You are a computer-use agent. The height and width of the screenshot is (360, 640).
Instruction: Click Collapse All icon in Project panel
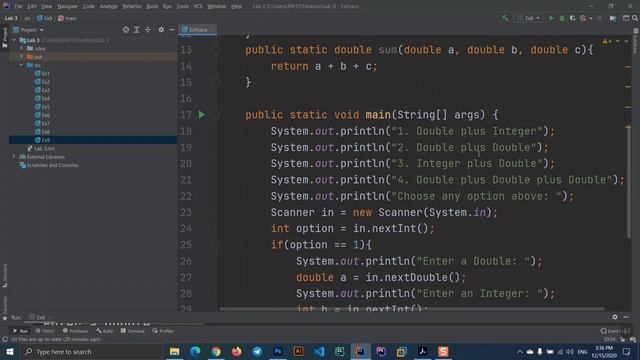[x=148, y=30]
